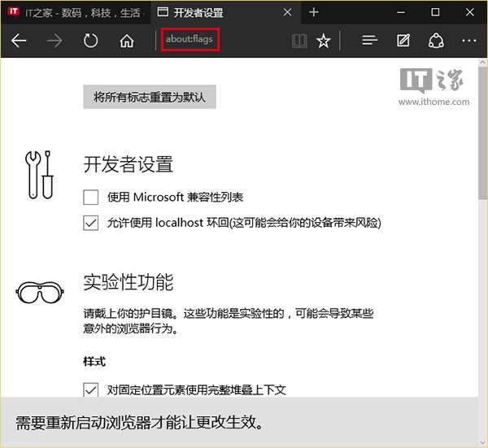Click the Forward arrow button
The height and width of the screenshot is (448, 488).
point(54,41)
